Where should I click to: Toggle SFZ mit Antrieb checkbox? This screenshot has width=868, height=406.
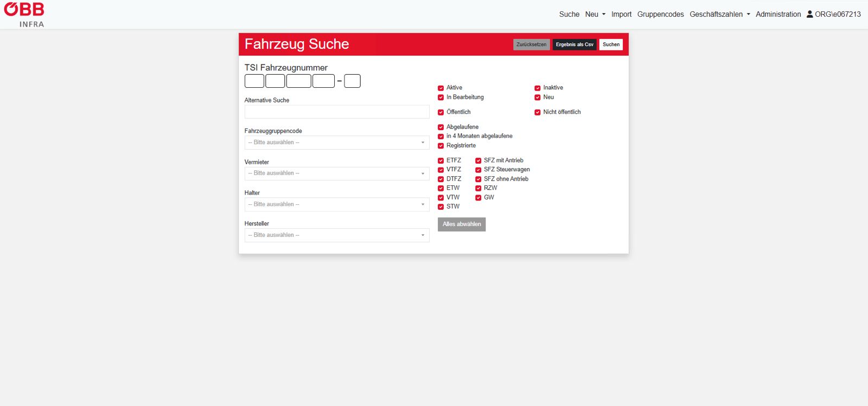[x=478, y=160]
